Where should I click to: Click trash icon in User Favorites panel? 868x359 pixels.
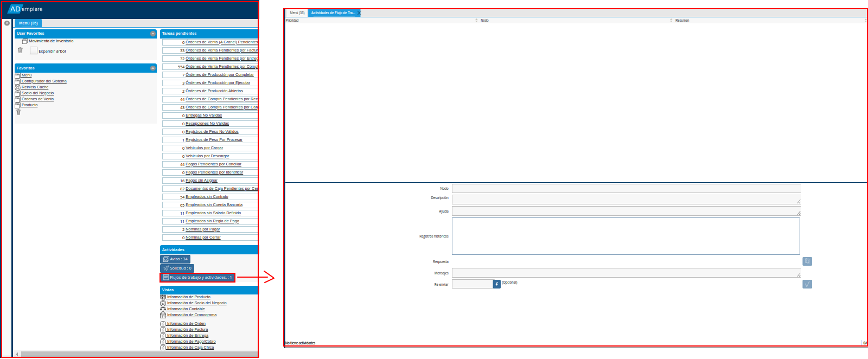(x=21, y=50)
